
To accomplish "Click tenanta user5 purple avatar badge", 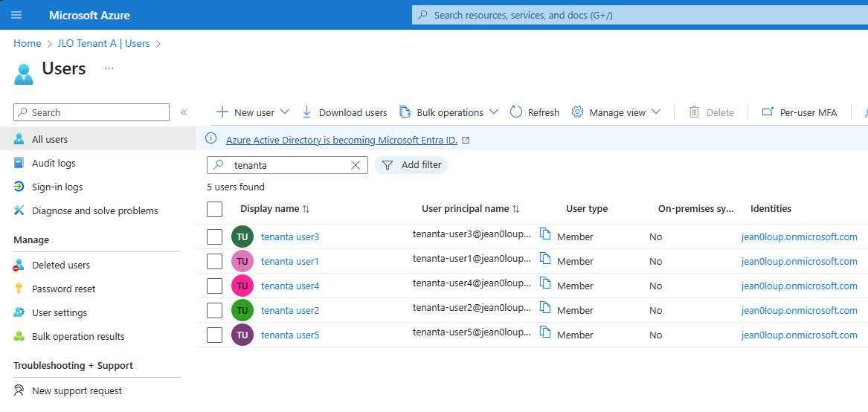I will click(x=242, y=335).
